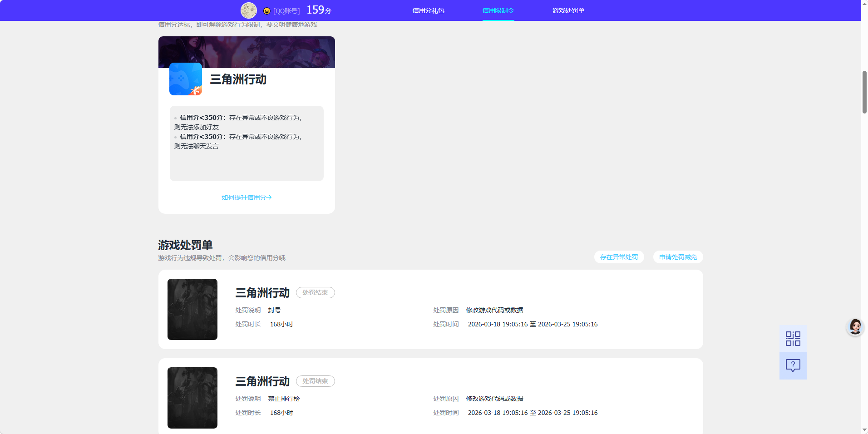Click the 游戏处罚单 section heading
Screen dimensions: 868x434
coord(185,245)
